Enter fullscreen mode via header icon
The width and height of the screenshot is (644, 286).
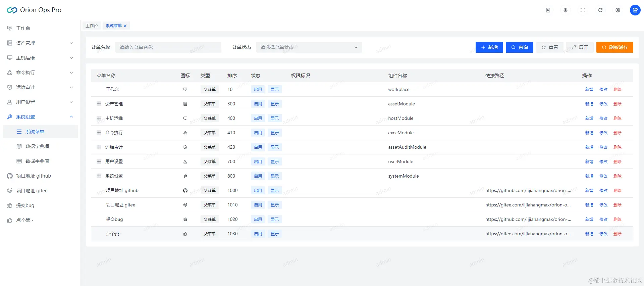tap(583, 10)
